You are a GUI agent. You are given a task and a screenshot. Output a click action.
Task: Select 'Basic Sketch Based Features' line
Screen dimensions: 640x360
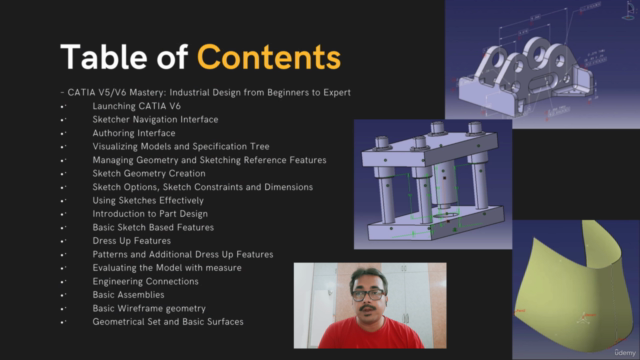pos(153,227)
